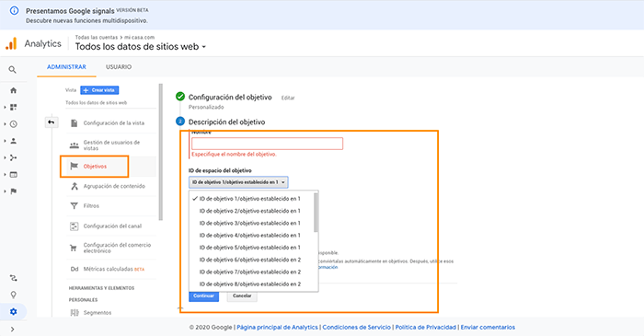This screenshot has width=644, height=336.
Task: Click the shopping cart icon for comercio electrónico
Action: click(74, 248)
